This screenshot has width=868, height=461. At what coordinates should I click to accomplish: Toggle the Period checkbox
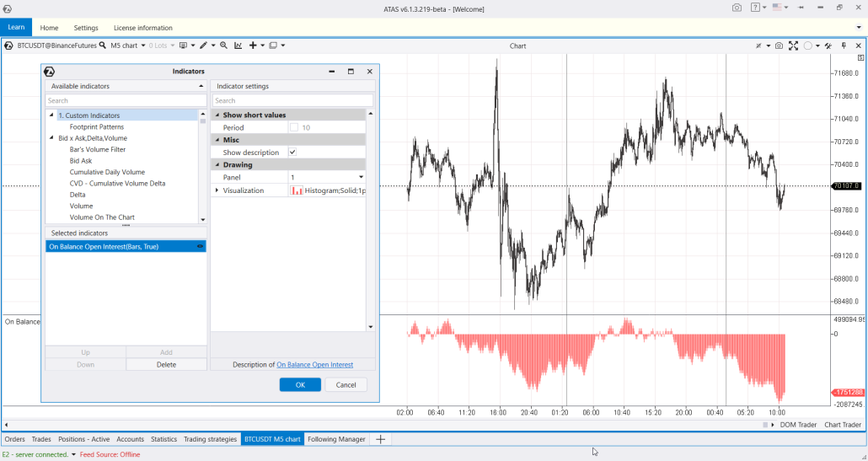(294, 127)
